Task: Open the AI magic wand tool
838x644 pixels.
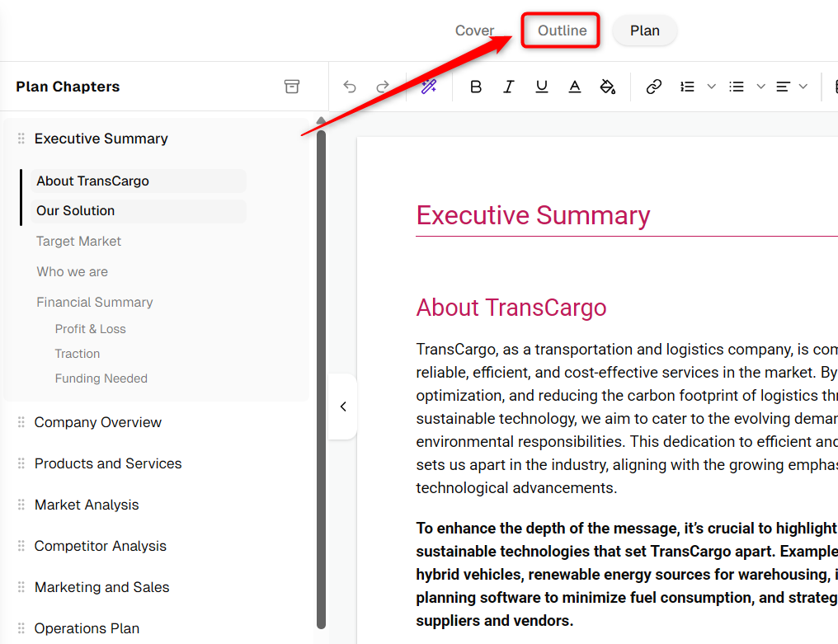Action: pyautogui.click(x=429, y=87)
